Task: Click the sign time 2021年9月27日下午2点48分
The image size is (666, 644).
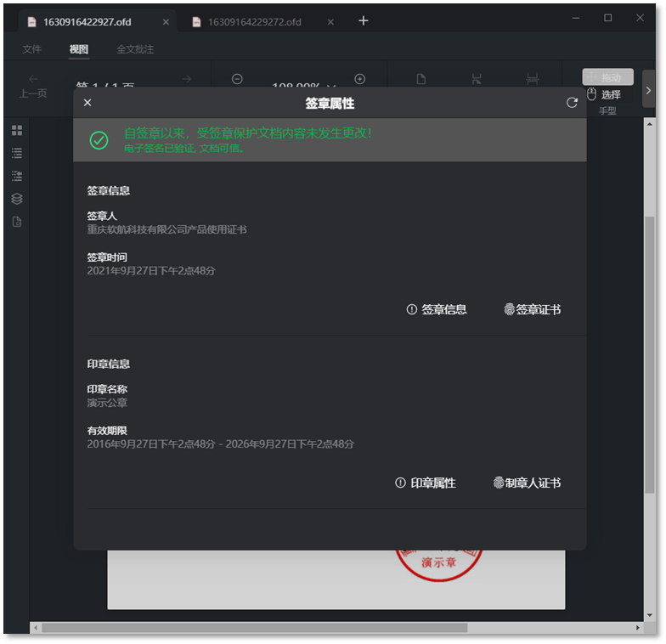Action: coord(151,271)
